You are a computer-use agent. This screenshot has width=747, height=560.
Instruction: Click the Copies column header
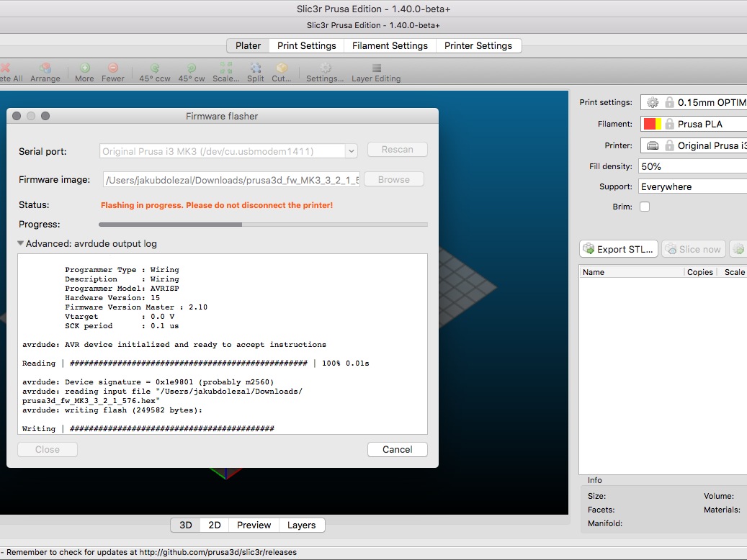(700, 272)
